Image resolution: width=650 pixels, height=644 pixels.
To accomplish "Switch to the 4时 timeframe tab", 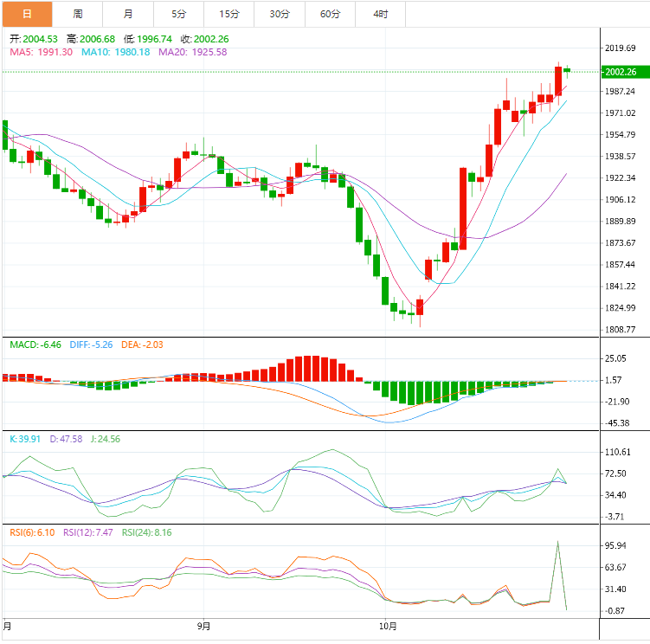I will coord(381,14).
